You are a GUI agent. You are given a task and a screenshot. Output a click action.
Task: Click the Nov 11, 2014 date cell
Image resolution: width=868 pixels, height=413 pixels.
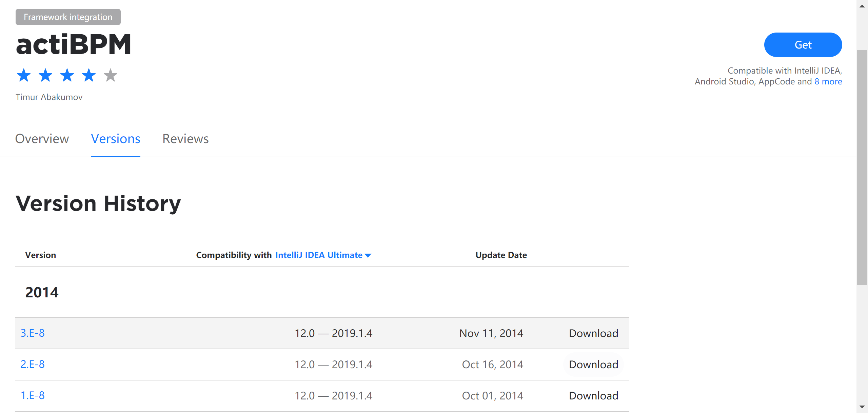491,333
